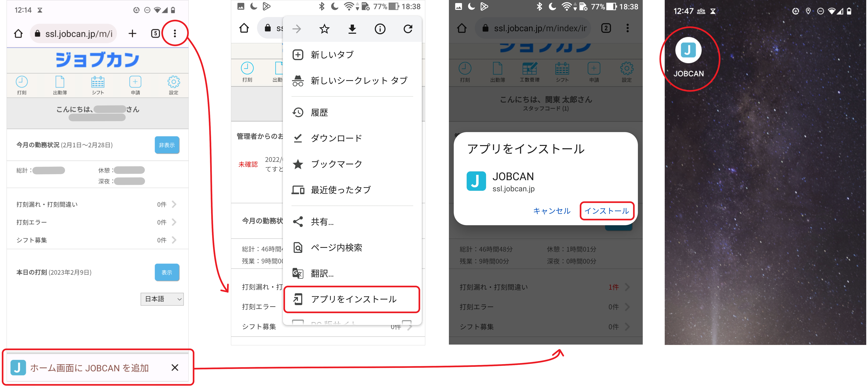This screenshot has height=388, width=868.
Task: Show today's punches with the 表示 button
Action: pyautogui.click(x=167, y=272)
